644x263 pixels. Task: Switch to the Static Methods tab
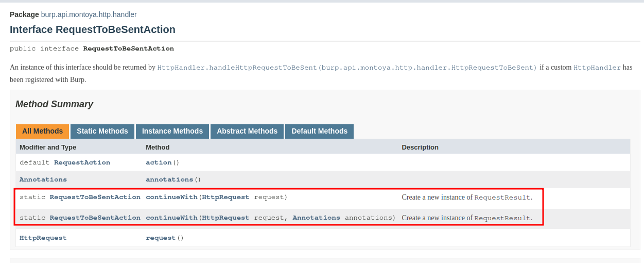click(102, 131)
